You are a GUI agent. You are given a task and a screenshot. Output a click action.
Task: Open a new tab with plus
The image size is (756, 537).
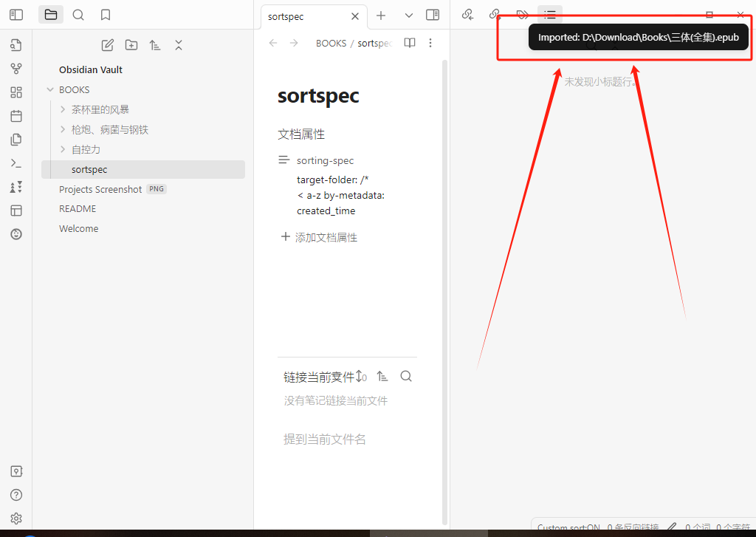pyautogui.click(x=381, y=16)
